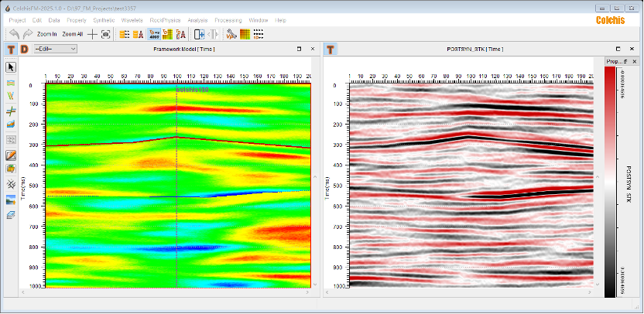The width and height of the screenshot is (644, 314).
Task: Close the Prop... color bar panel
Action: [634, 62]
